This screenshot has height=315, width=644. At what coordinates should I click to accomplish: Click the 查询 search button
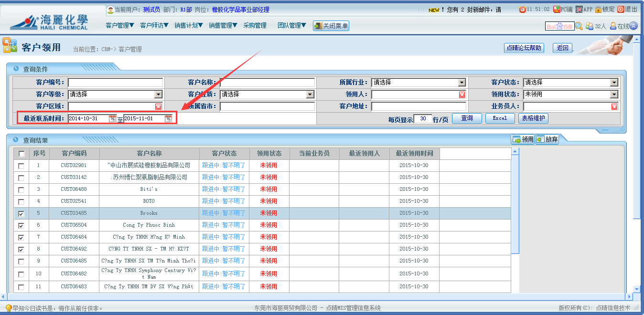pos(466,118)
